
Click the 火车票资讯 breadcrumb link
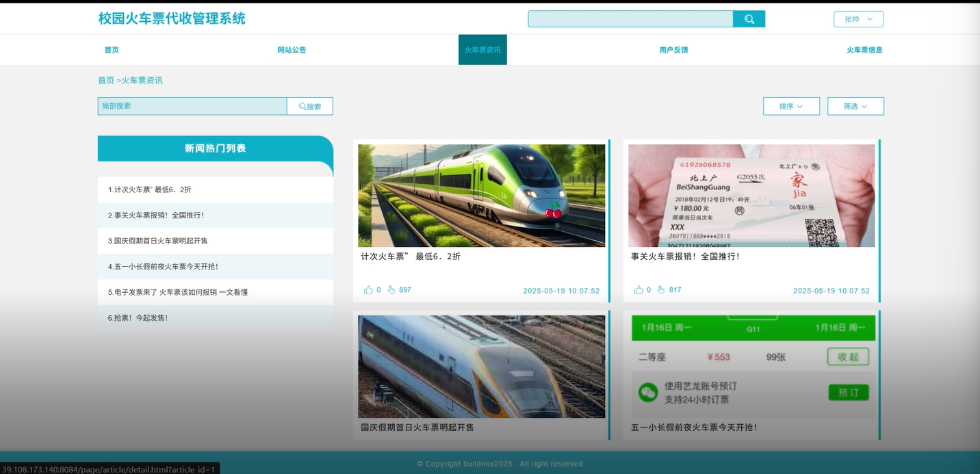pyautogui.click(x=142, y=80)
